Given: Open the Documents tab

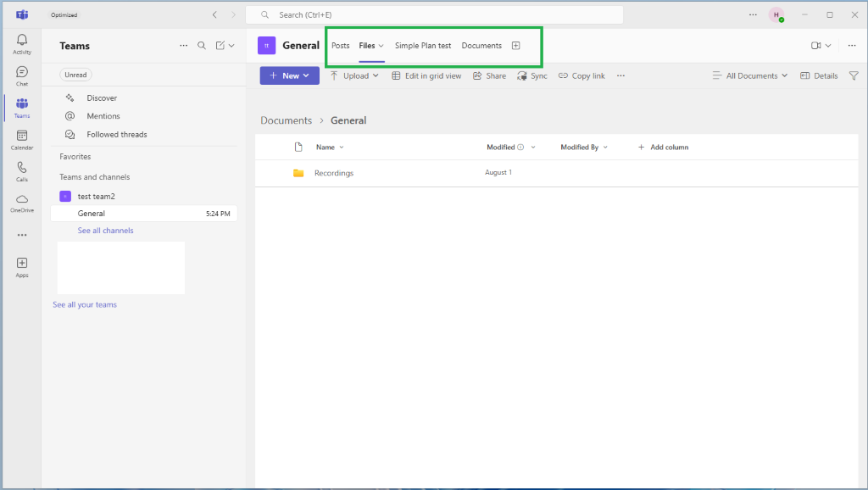Looking at the screenshot, I should pos(481,46).
